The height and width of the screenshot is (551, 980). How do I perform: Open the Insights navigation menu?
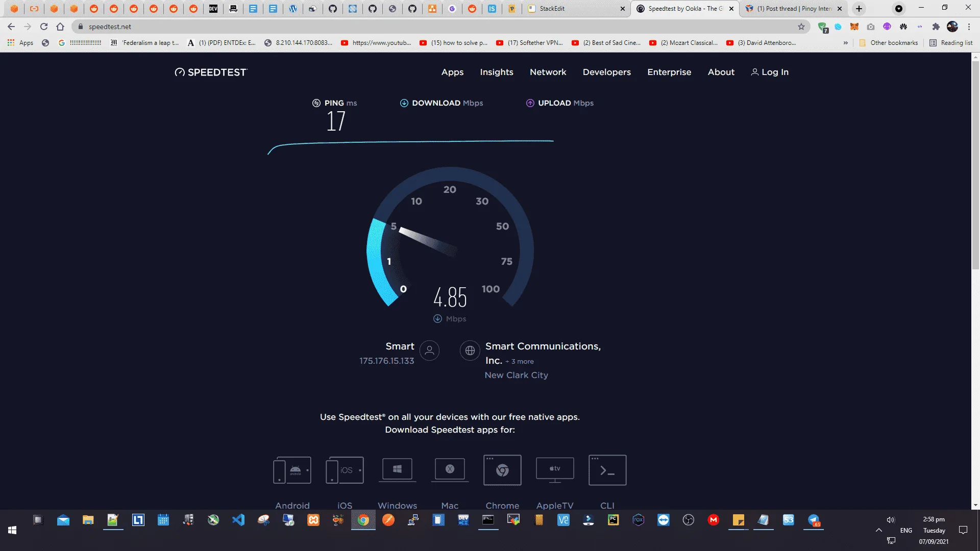497,72
